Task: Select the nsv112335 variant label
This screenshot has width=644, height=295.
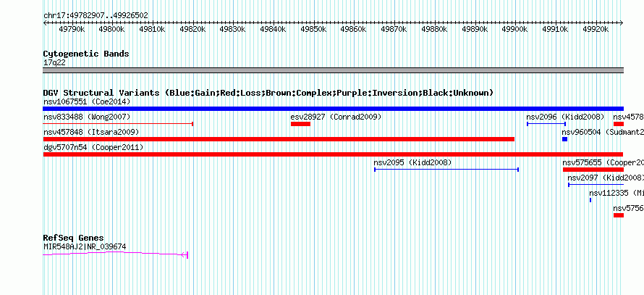Action: 617,193
